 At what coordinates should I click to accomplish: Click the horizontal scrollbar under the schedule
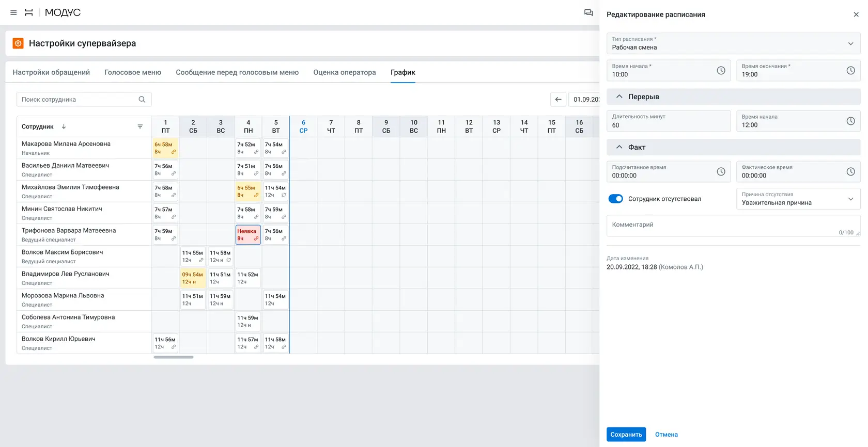click(174, 357)
